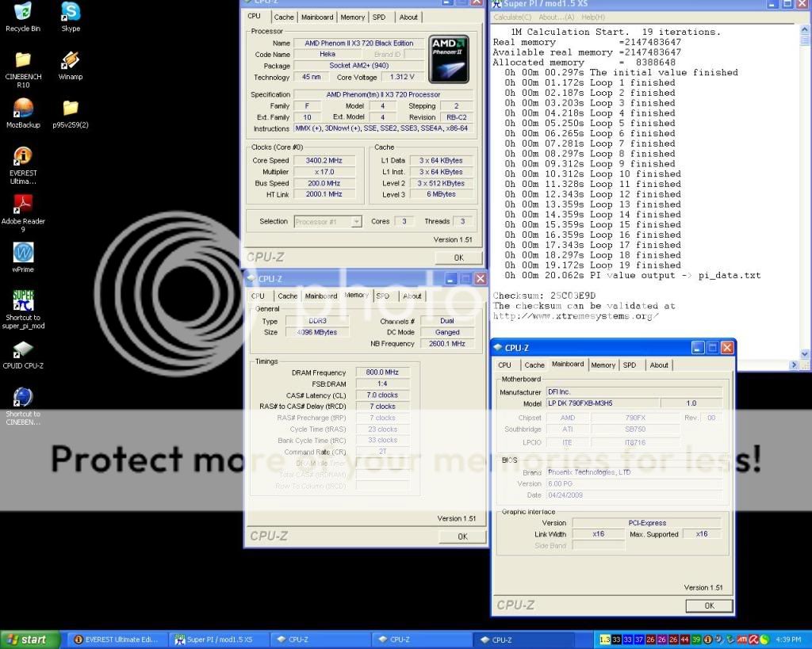
Task: Open Cache tab in the processor CPU-Z window
Action: tap(284, 17)
